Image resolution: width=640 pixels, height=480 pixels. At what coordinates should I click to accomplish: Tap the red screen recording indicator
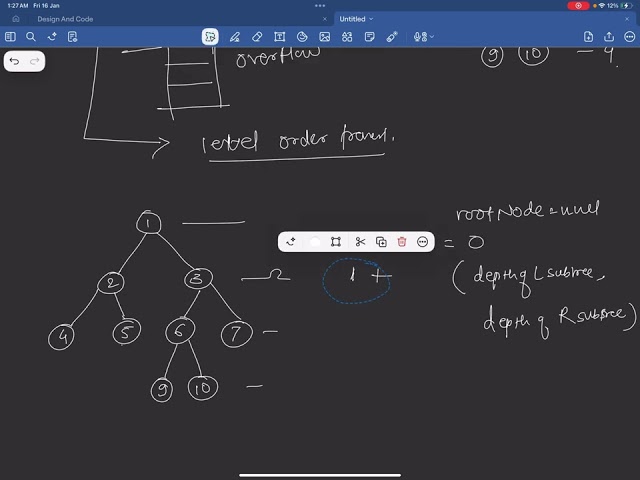578,6
